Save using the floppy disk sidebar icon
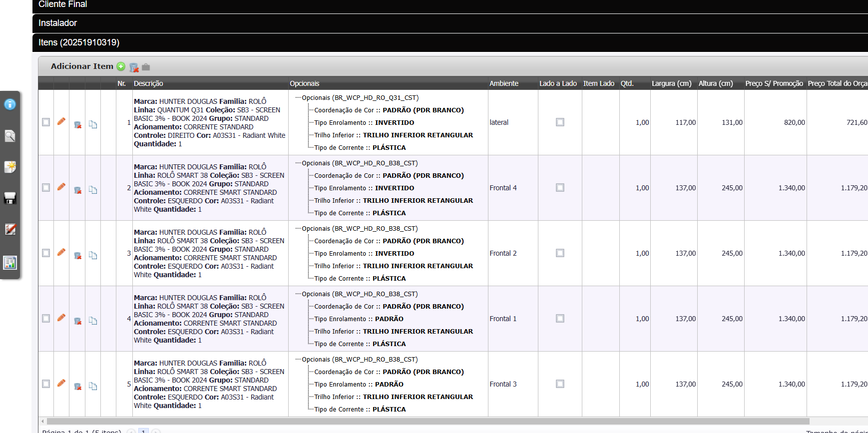868x433 pixels. click(x=10, y=198)
